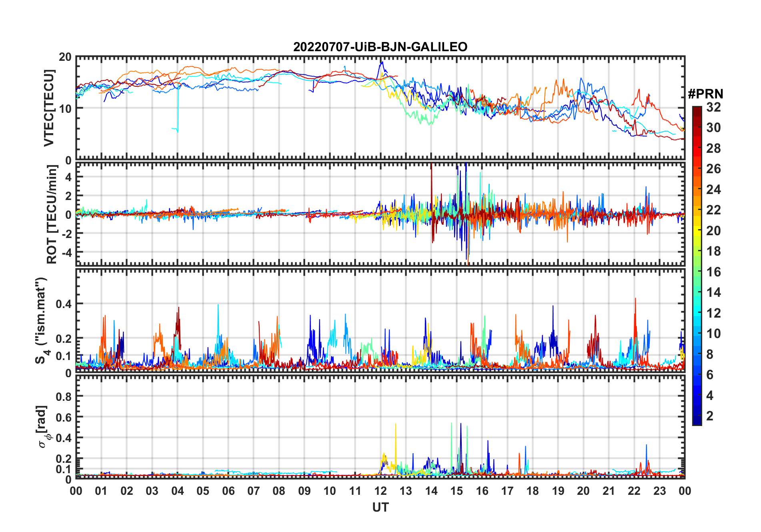
Task: Click the plot title 20220707-UiB-BJN-GALILEO
Action: 380,47
